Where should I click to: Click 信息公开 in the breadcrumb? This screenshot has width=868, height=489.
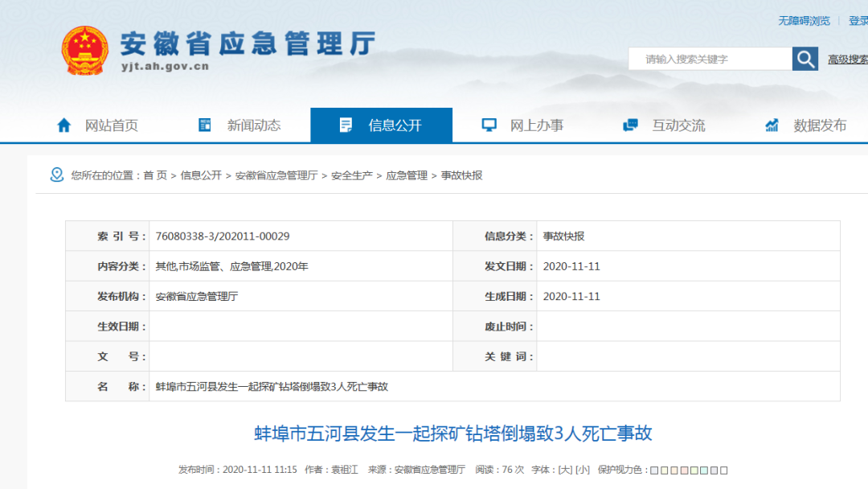[201, 175]
